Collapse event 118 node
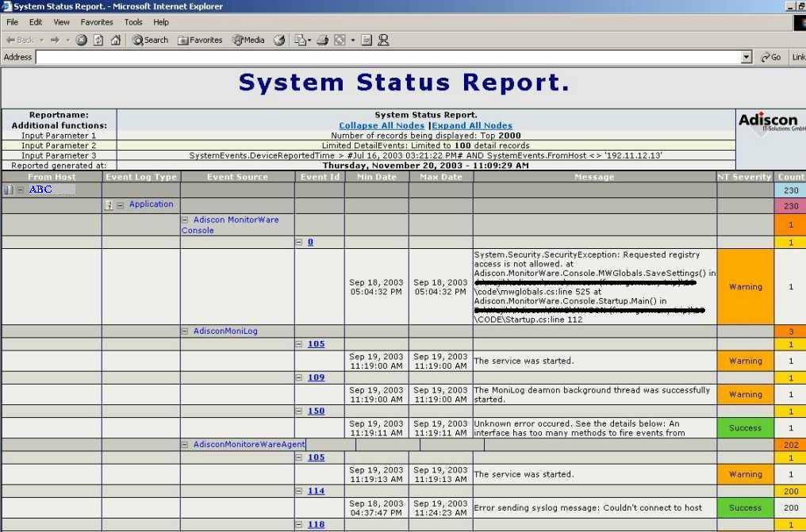The image size is (806, 532). (x=299, y=524)
